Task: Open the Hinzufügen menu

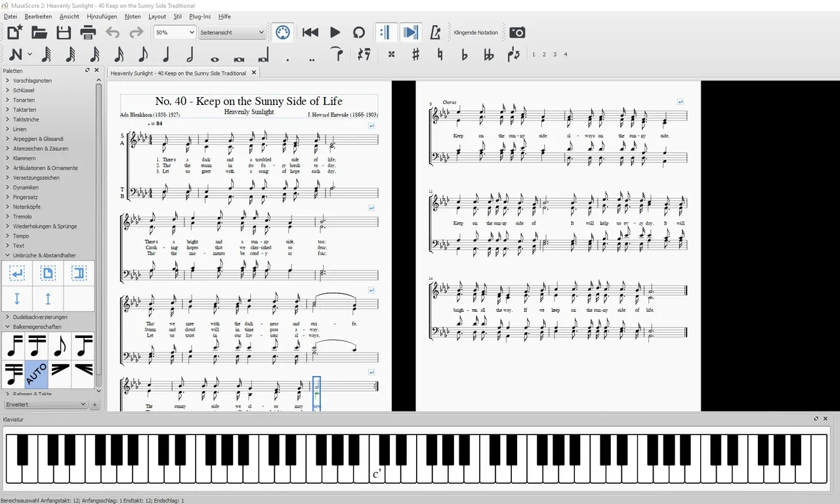Action: 102,16
